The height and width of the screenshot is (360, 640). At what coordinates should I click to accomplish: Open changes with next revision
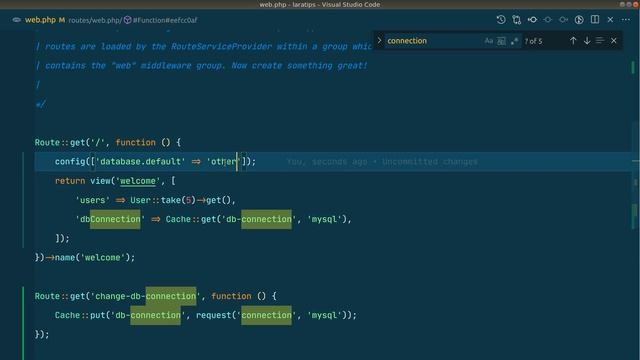563,20
